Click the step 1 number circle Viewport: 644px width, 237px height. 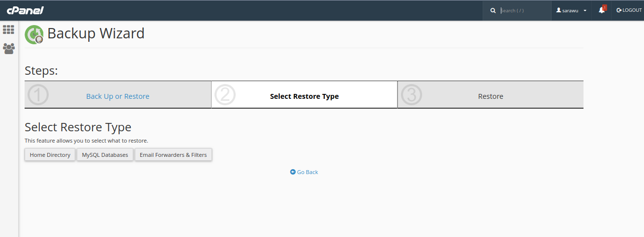(x=38, y=95)
